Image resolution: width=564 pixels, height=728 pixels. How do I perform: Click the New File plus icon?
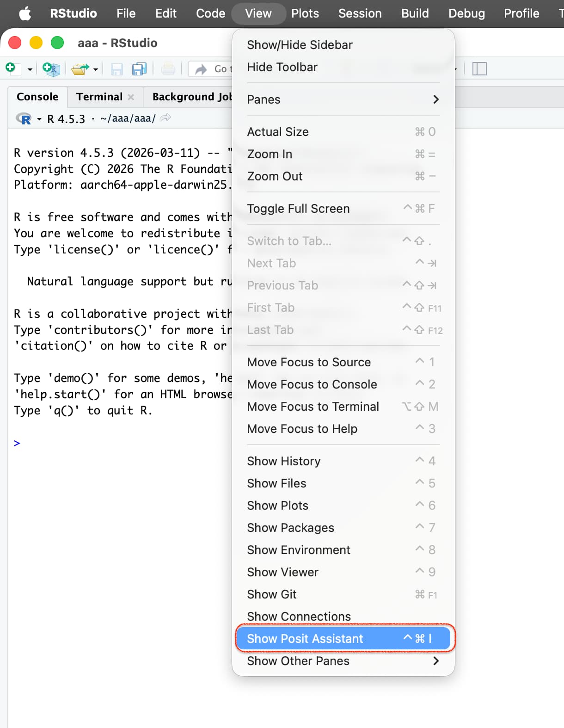[x=11, y=68]
